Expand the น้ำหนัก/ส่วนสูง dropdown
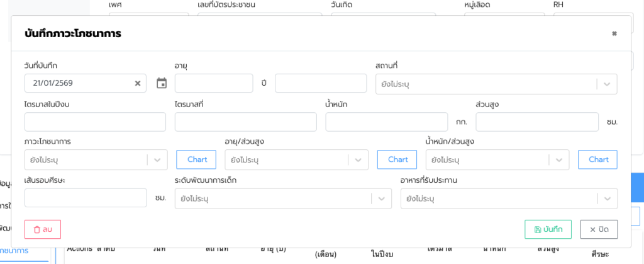The width and height of the screenshot is (644, 264). (497, 160)
